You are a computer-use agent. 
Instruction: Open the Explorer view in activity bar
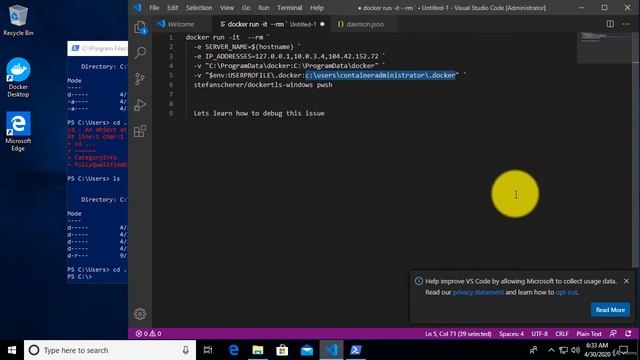pos(140,27)
